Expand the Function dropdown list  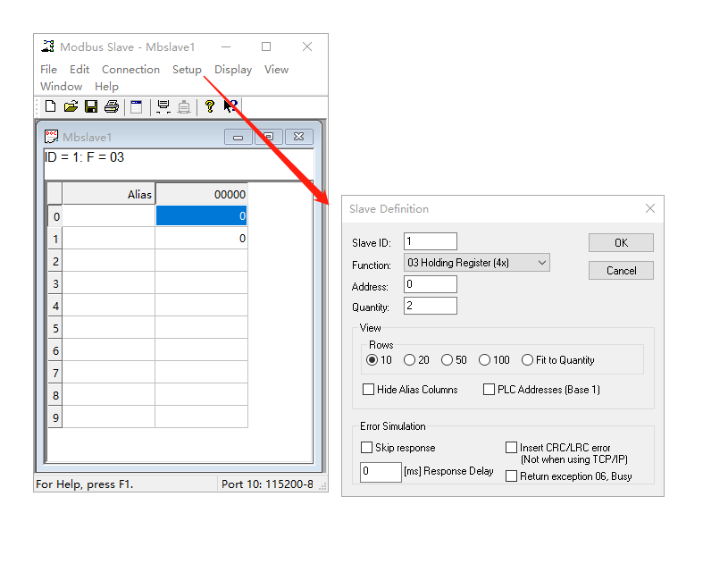coord(541,263)
